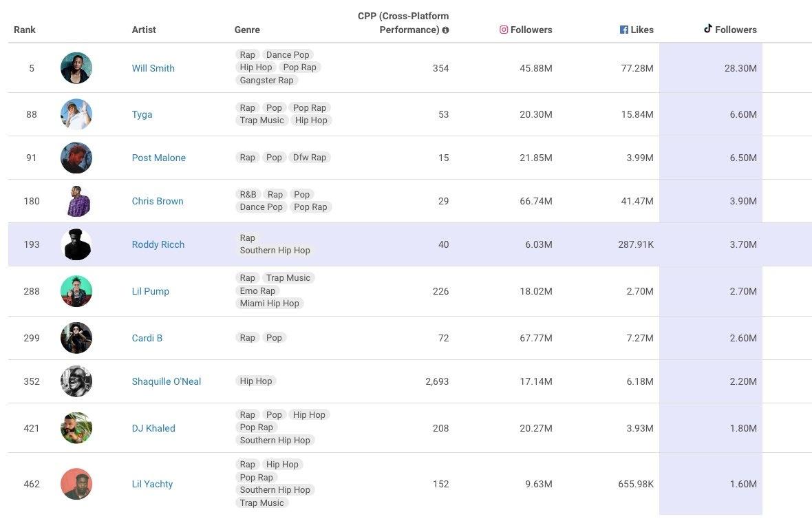Viewport: 812px width, 519px height.
Task: Open Shaquille O'Neal's avatar thumbnail
Action: (76, 381)
